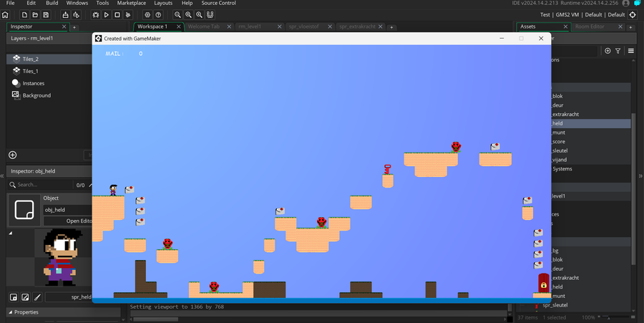Viewport: 644px width, 323px height.
Task: Add a new workspace tab
Action: pos(391,27)
